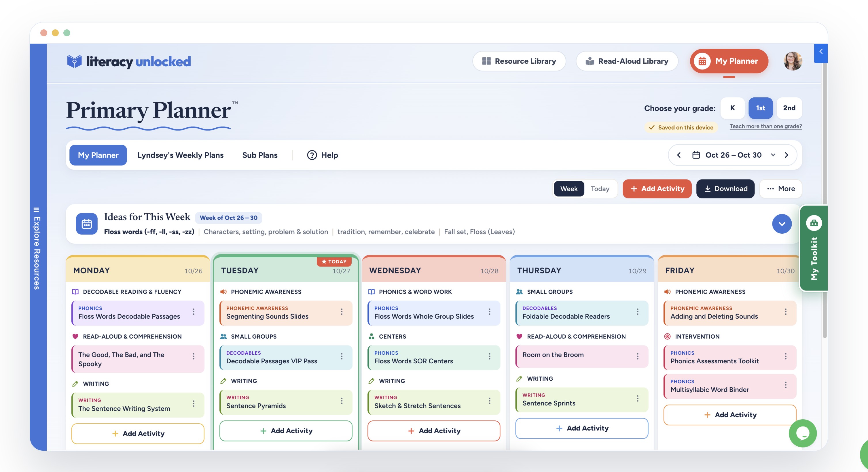Open options for Sentence Pyramids
Viewport: 868px width, 472px height.
[x=341, y=401]
